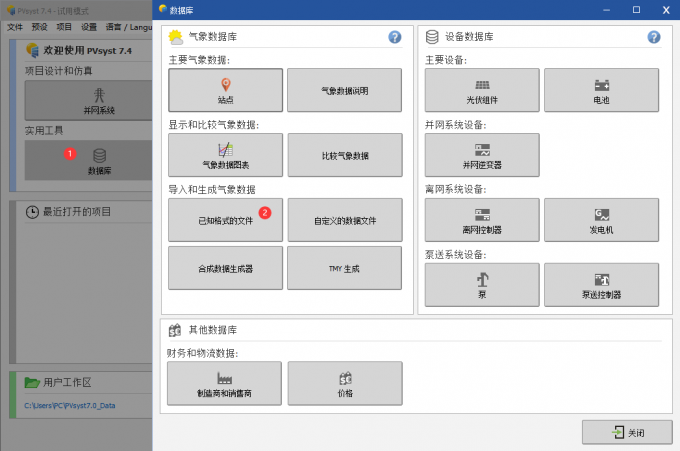Screen dimensions: 680x451
Task: Open the 预设 menu in PVsyst
Action: coord(39,27)
